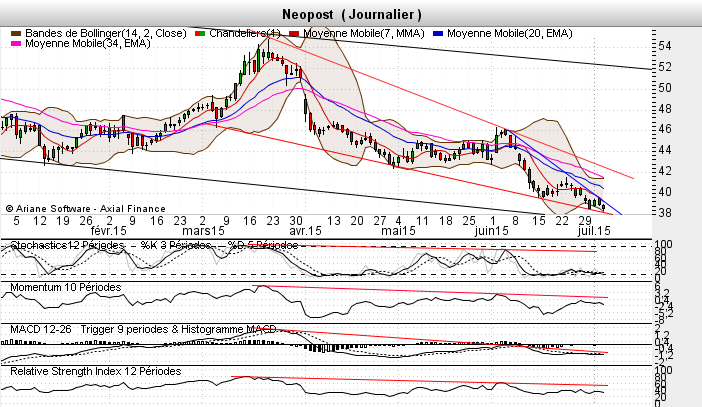Click the mai15 month label
Screen dimensions: 702x407
pyautogui.click(x=398, y=231)
